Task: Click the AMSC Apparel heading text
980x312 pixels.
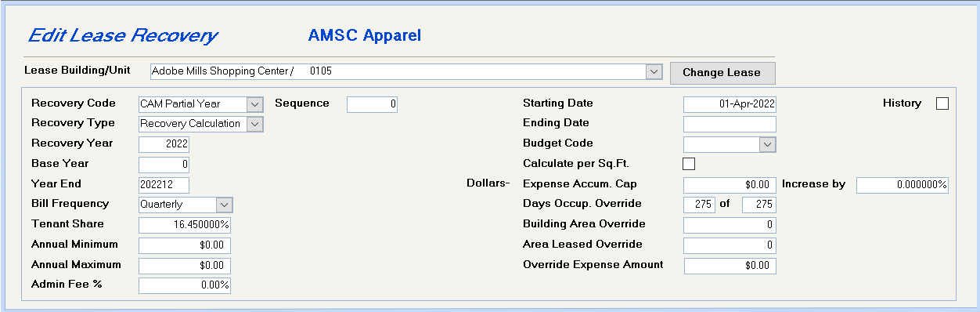Action: 365,35
